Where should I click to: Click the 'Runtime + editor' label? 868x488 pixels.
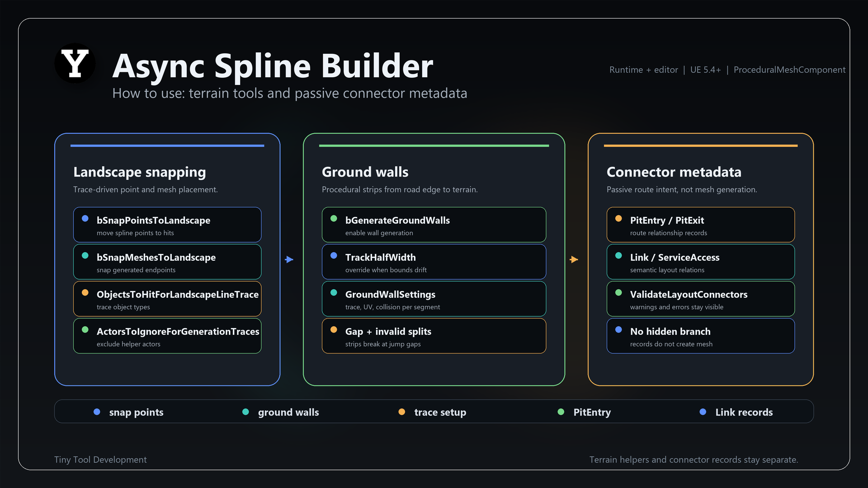click(x=644, y=70)
